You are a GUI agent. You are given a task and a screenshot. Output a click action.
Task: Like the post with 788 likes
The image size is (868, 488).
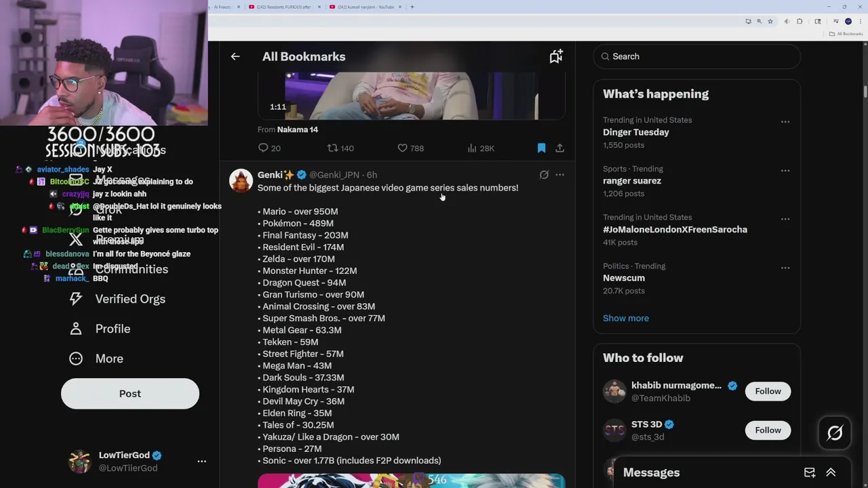[410, 148]
